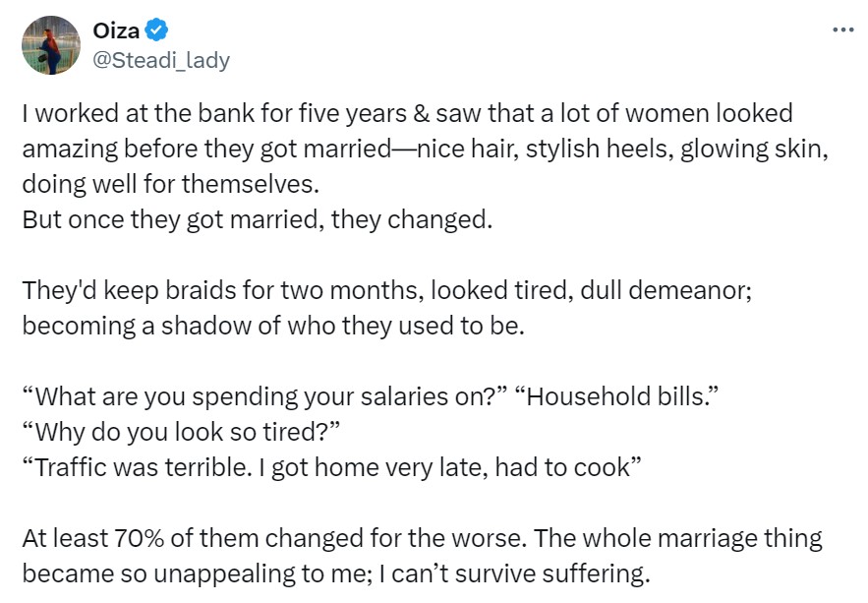Click the final line ending "I can't survive suffering."
868x603 pixels.
coord(336,573)
